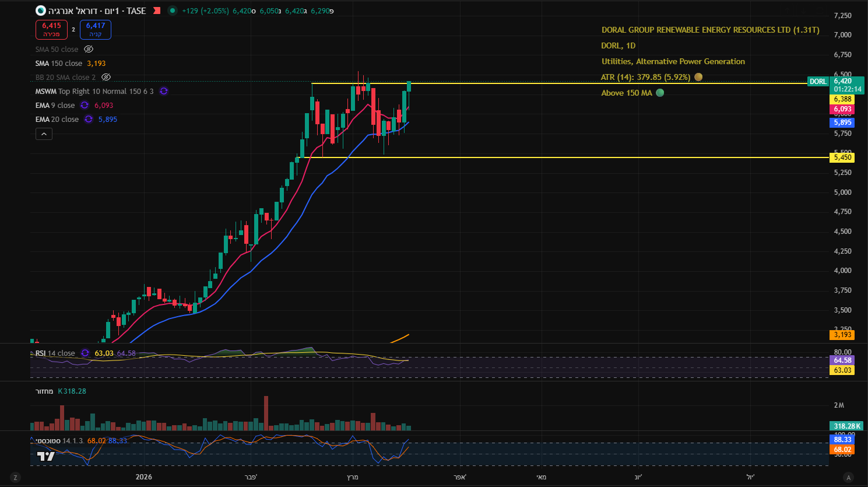Click the DORL, 1D text label
868x487 pixels.
(619, 45)
